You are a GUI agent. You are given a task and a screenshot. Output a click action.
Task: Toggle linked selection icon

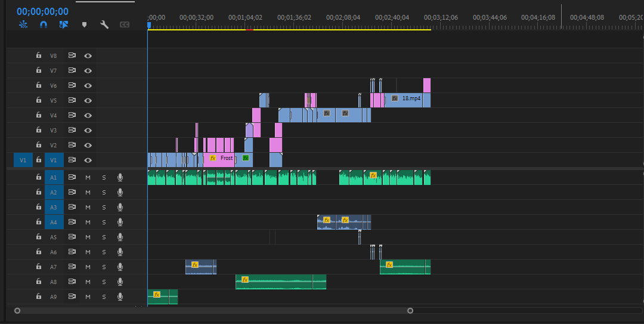[x=63, y=24]
